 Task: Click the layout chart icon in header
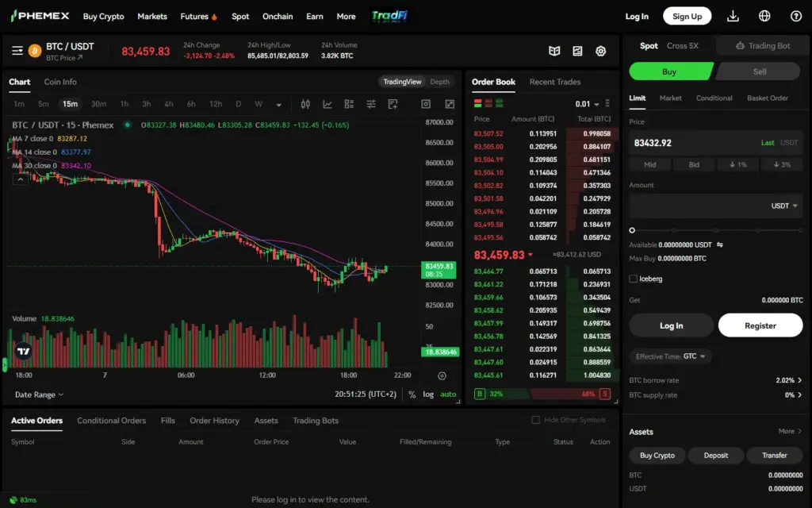(577, 51)
